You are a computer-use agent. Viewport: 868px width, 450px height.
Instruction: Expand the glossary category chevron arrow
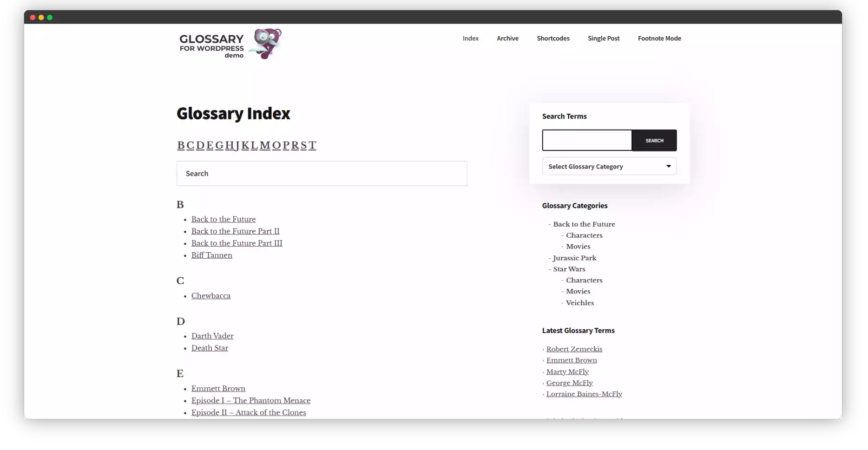668,166
